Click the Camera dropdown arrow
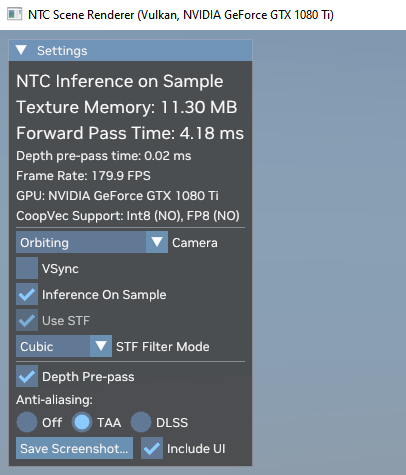Screen dimensions: 406x475 (x=157, y=242)
